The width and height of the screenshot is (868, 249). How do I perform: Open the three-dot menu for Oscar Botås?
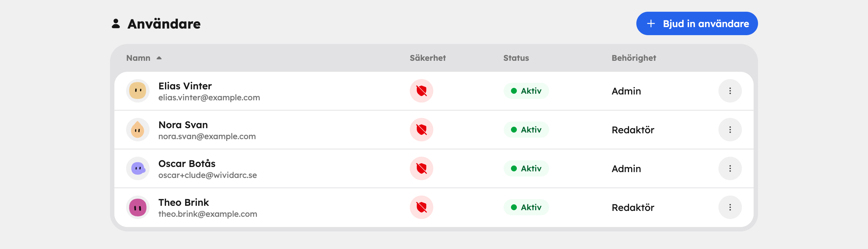click(x=730, y=168)
